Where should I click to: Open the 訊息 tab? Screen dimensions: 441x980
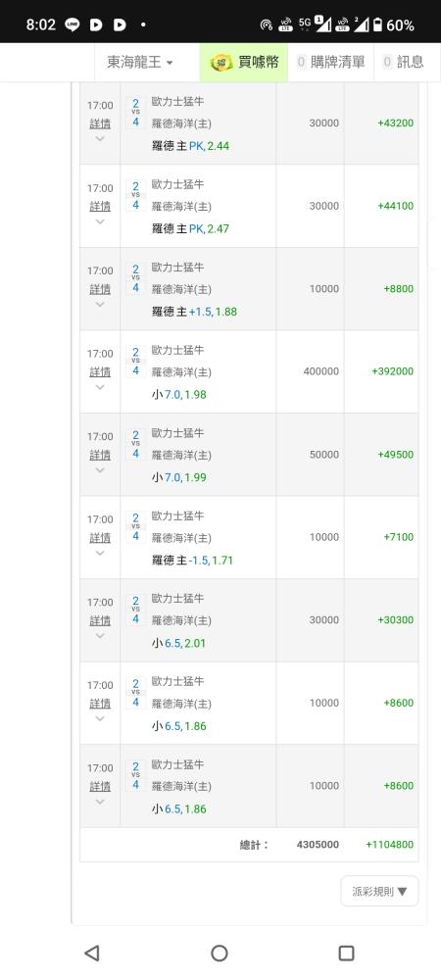click(x=403, y=62)
